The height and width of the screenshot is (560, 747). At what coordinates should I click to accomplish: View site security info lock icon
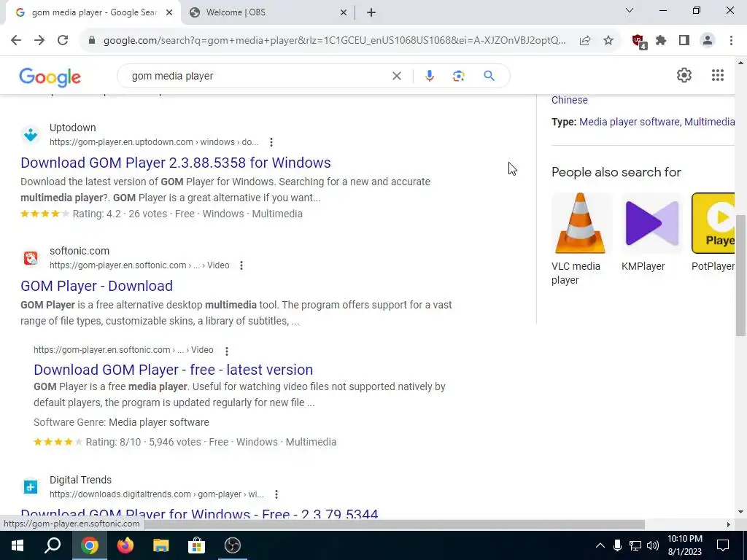92,41
